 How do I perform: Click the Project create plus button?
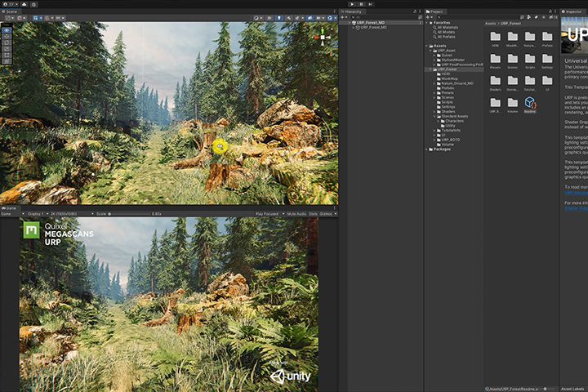pyautogui.click(x=429, y=17)
